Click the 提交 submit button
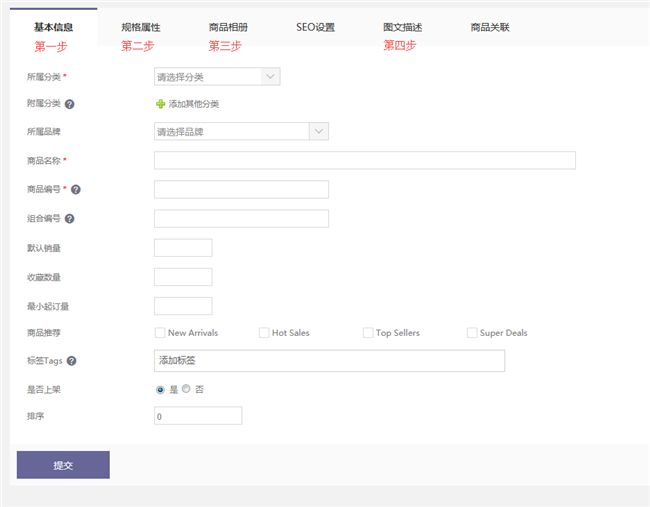The height and width of the screenshot is (507, 650). 63,465
